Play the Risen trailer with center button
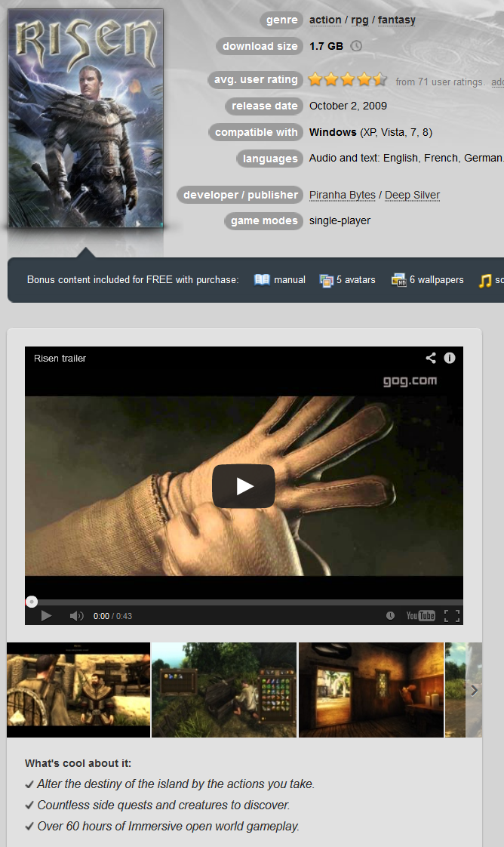Screen dimensions: 504x847 (244, 486)
